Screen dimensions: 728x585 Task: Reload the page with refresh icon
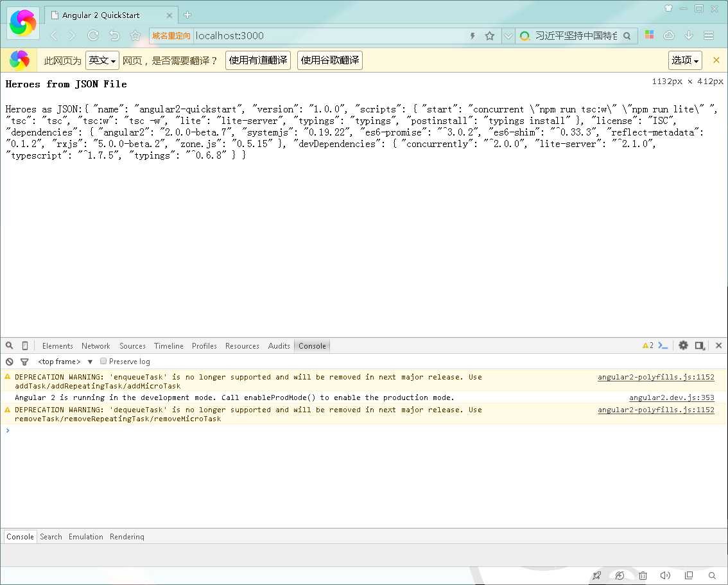click(93, 36)
